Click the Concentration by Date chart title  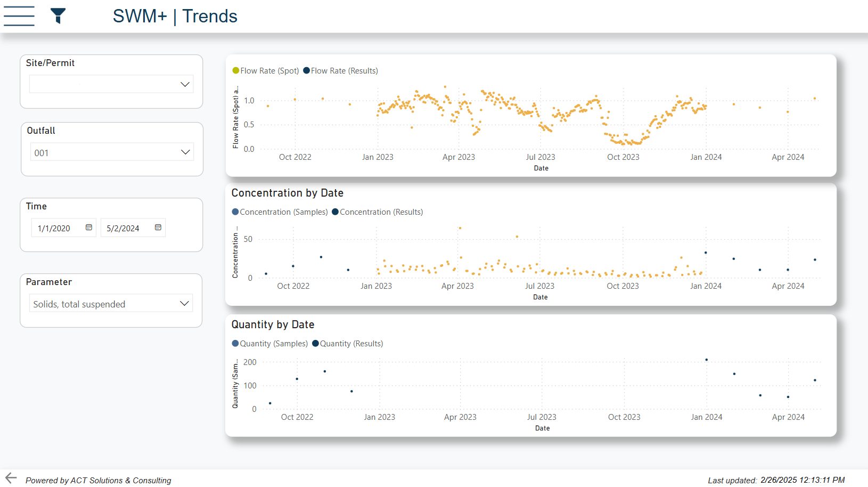click(x=288, y=193)
